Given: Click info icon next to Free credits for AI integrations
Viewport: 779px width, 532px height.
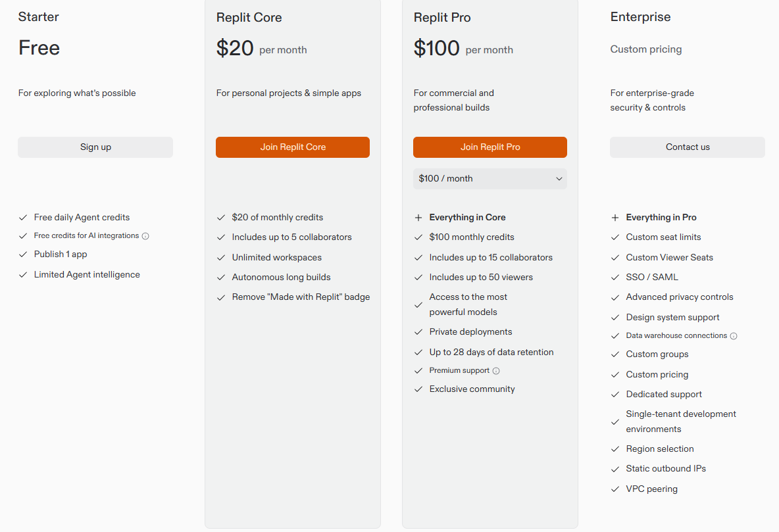Looking at the screenshot, I should [145, 236].
